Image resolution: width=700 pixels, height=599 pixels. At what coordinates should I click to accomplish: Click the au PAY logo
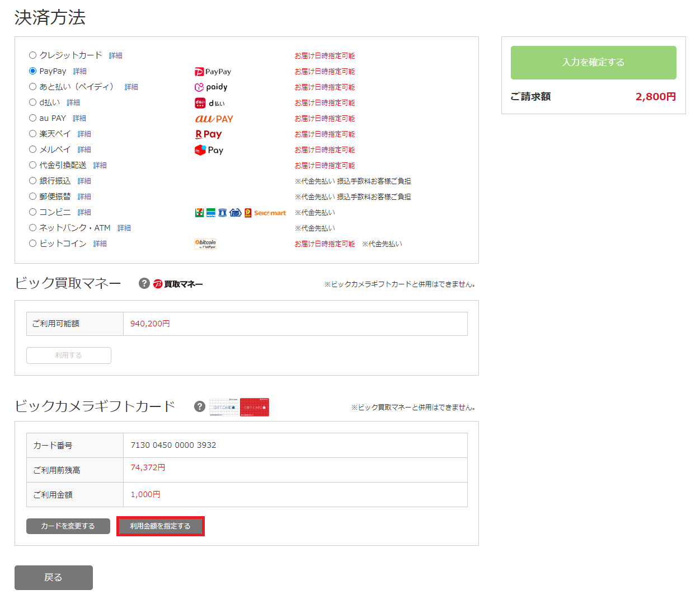coord(214,119)
